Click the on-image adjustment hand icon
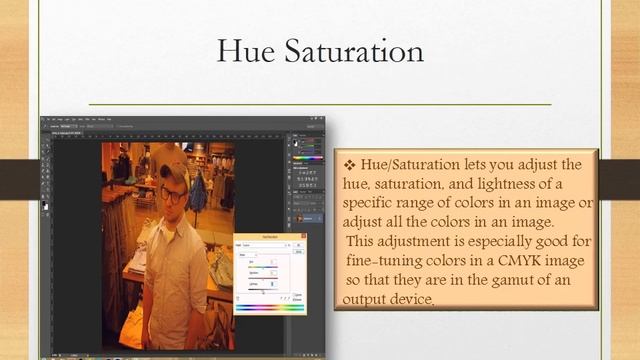Viewport: 640px width, 360px height. pos(238,298)
